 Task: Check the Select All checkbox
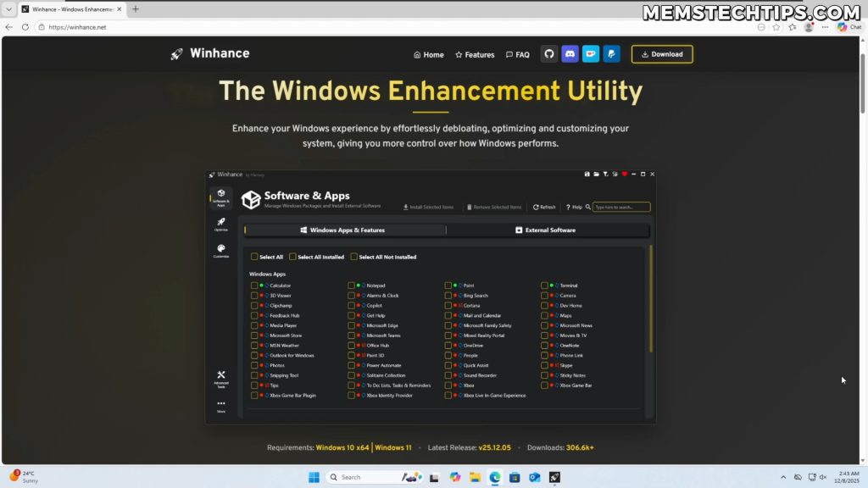click(256, 257)
